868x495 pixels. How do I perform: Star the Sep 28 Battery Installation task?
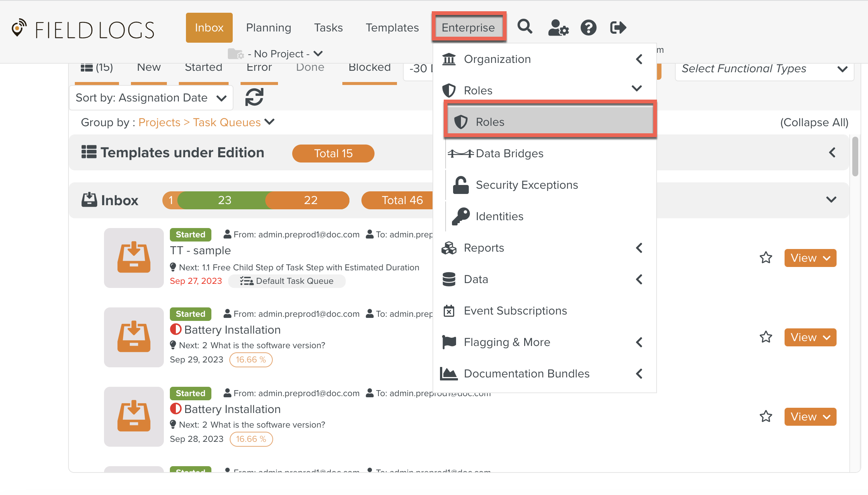tap(766, 417)
